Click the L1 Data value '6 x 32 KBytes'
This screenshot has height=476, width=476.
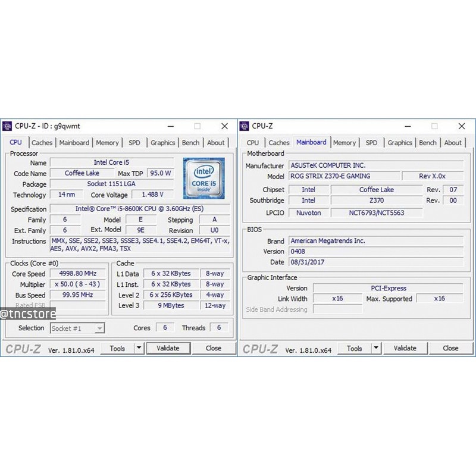coord(171,273)
